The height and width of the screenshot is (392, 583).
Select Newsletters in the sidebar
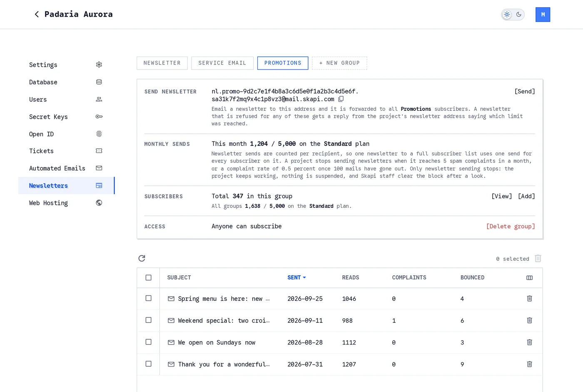(66, 185)
